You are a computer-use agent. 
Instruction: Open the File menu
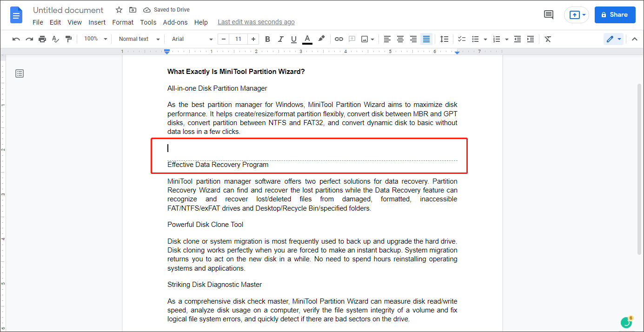[38, 22]
